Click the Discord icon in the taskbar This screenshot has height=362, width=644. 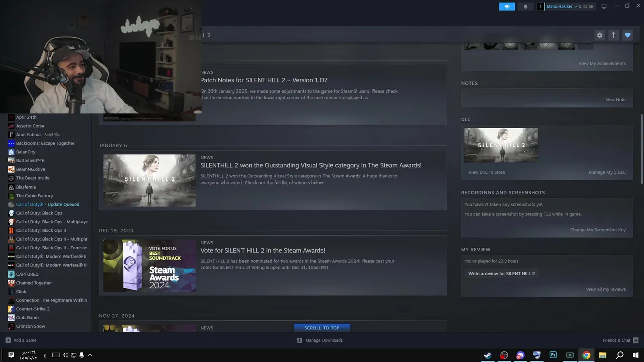pyautogui.click(x=520, y=355)
